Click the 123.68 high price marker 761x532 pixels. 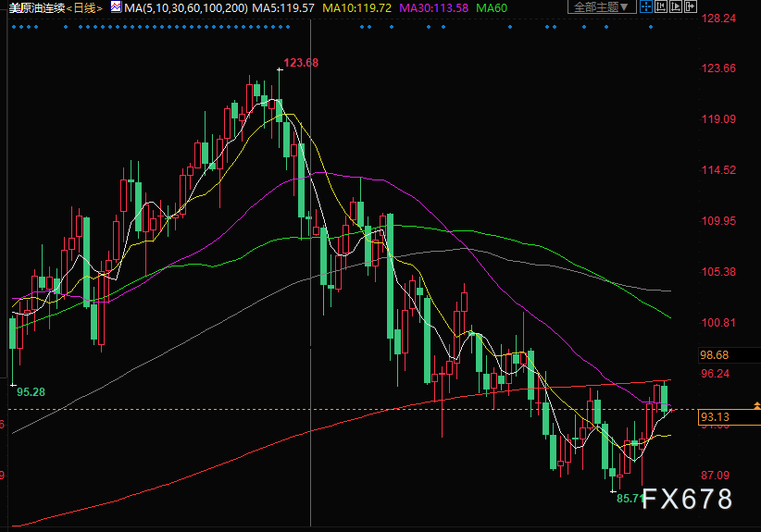tap(301, 63)
